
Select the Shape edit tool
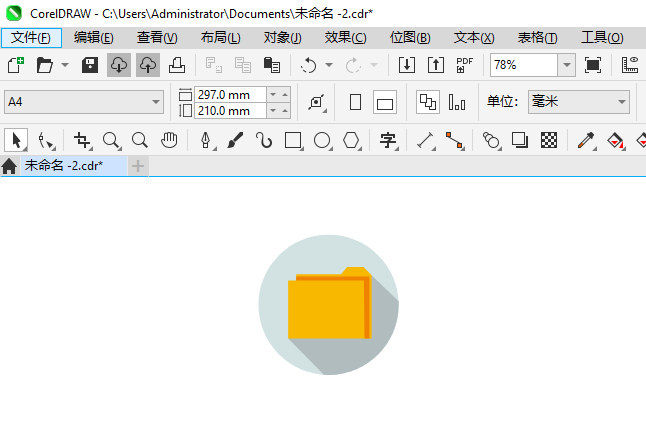(x=46, y=140)
